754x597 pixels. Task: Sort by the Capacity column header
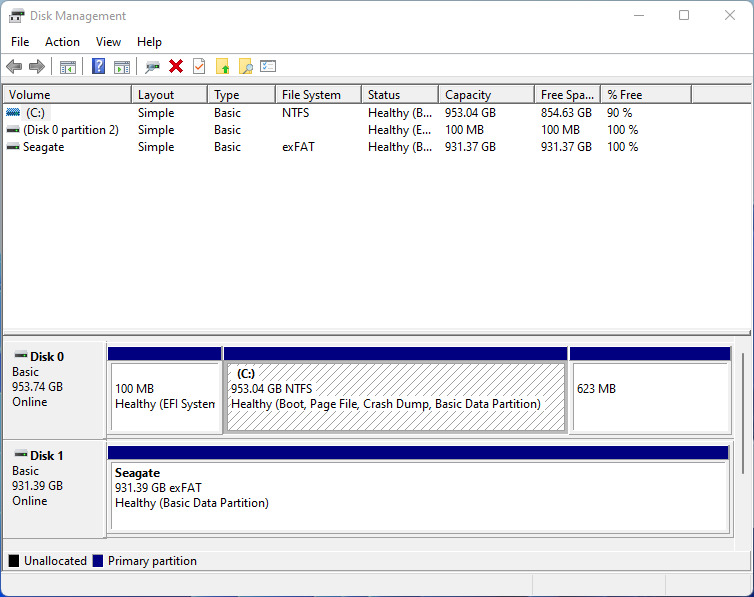[x=487, y=95]
